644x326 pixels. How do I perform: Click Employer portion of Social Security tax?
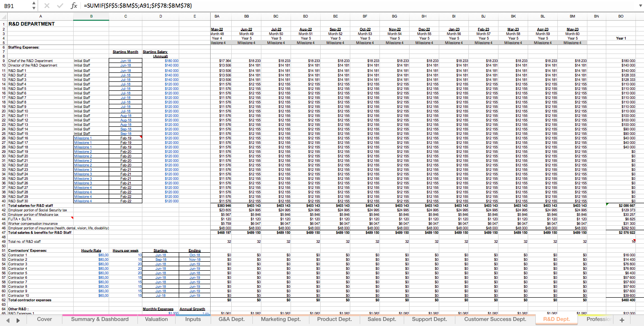(37, 210)
